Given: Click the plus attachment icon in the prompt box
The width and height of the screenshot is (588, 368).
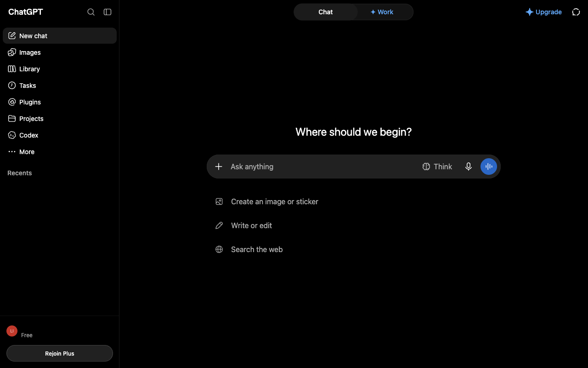Looking at the screenshot, I should pyautogui.click(x=219, y=167).
